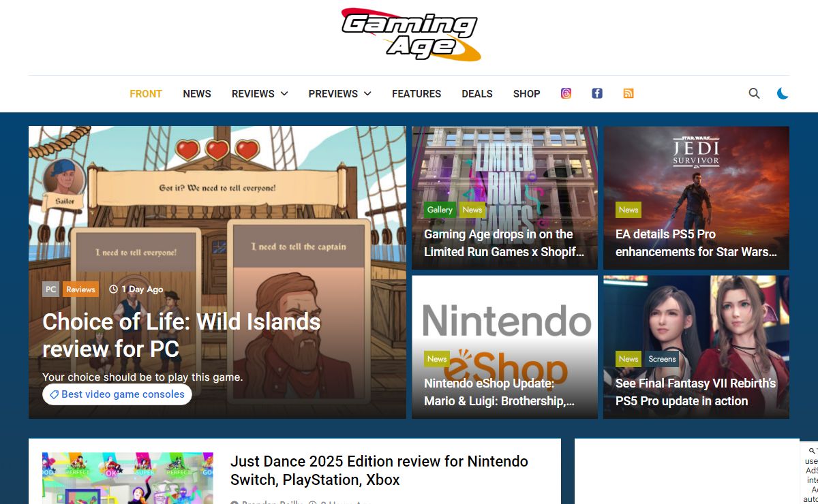Expand the Previews menu chevron

point(367,93)
